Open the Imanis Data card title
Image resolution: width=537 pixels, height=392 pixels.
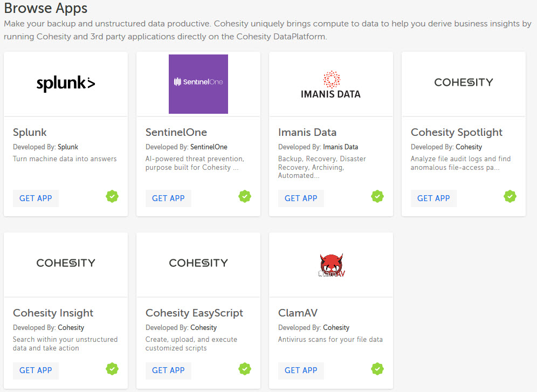click(307, 132)
